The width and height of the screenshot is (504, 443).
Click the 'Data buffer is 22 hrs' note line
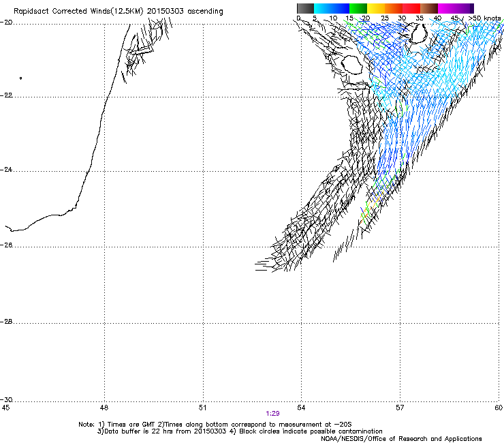click(x=240, y=431)
